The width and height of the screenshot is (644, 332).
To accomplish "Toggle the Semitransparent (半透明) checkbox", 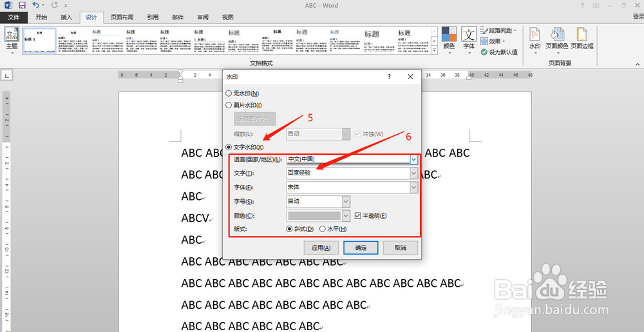I will click(x=357, y=215).
